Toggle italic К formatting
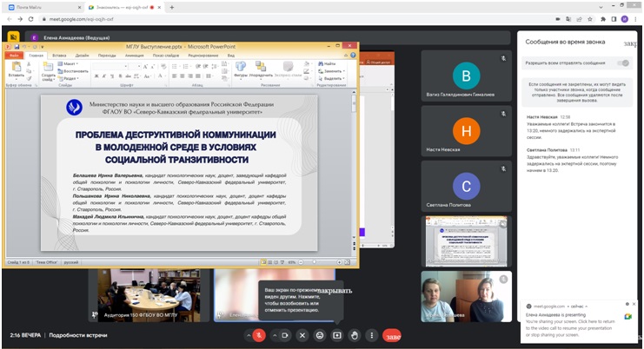 (104, 76)
